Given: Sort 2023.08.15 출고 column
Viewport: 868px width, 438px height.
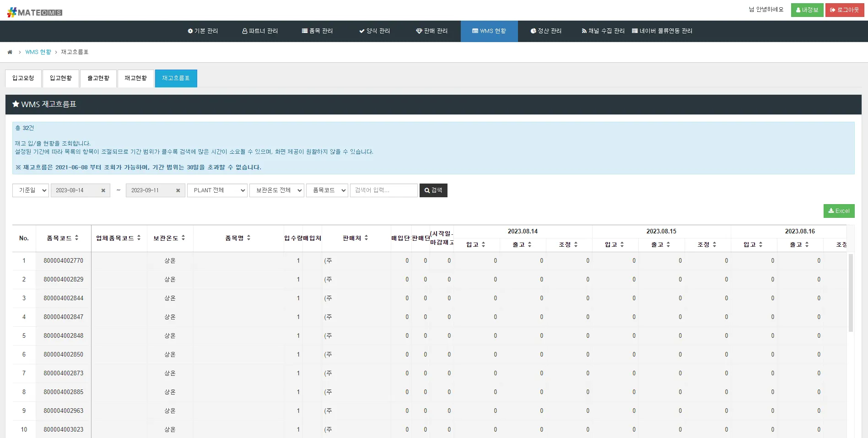Looking at the screenshot, I should coord(668,245).
